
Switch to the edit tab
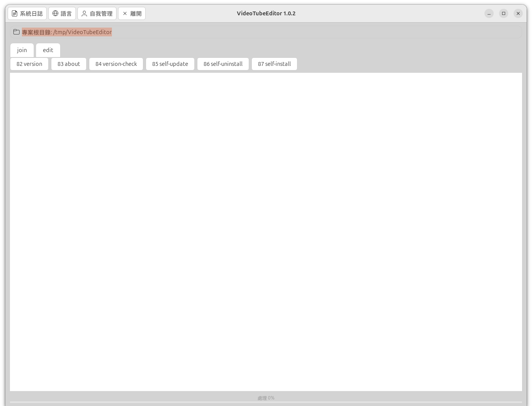[x=48, y=50]
